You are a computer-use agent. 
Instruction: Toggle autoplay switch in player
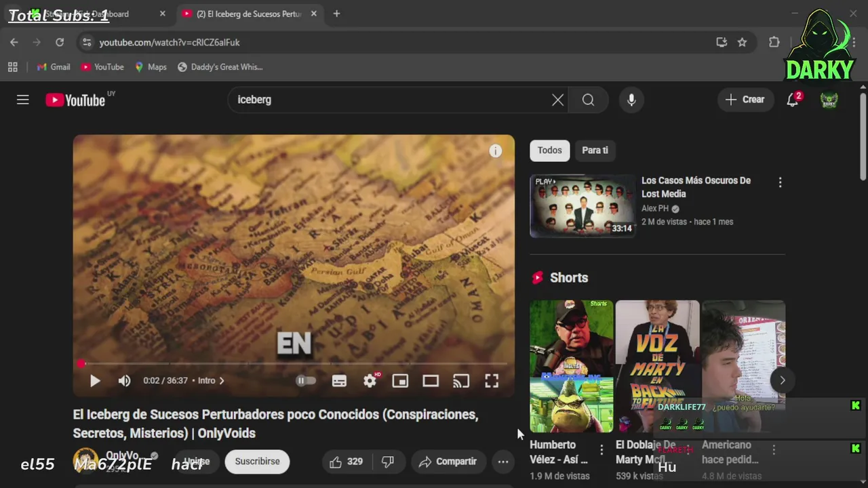(x=306, y=381)
